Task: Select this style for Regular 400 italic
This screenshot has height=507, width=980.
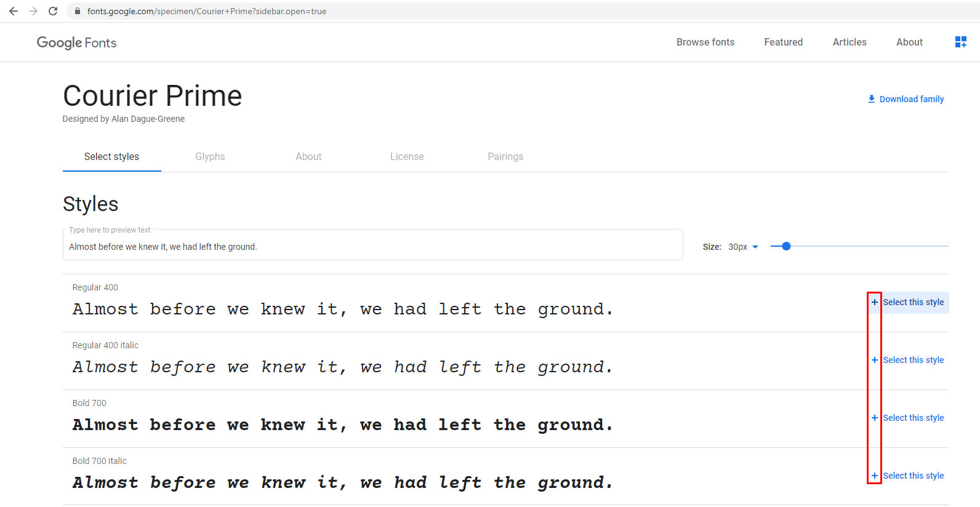Action: 914,360
